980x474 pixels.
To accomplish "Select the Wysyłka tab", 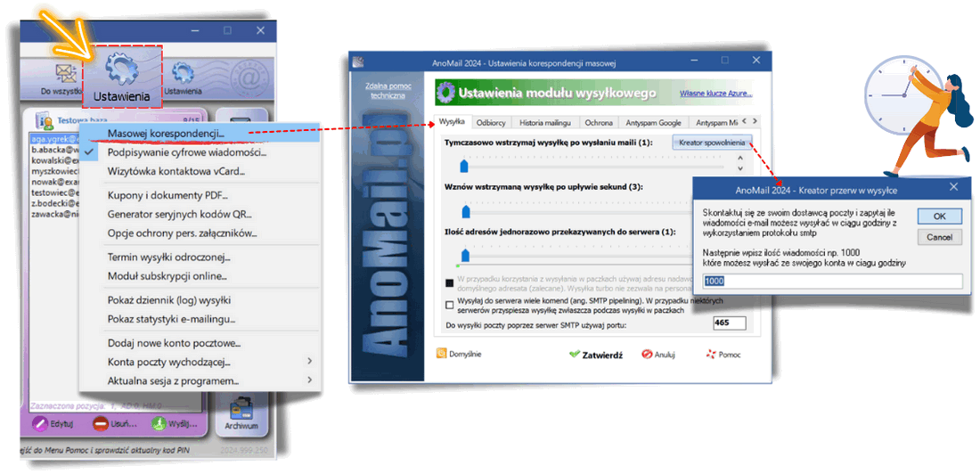I will click(452, 122).
